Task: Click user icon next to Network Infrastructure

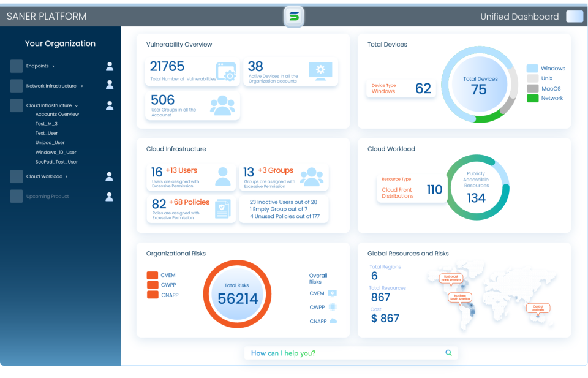Action: coord(110,85)
